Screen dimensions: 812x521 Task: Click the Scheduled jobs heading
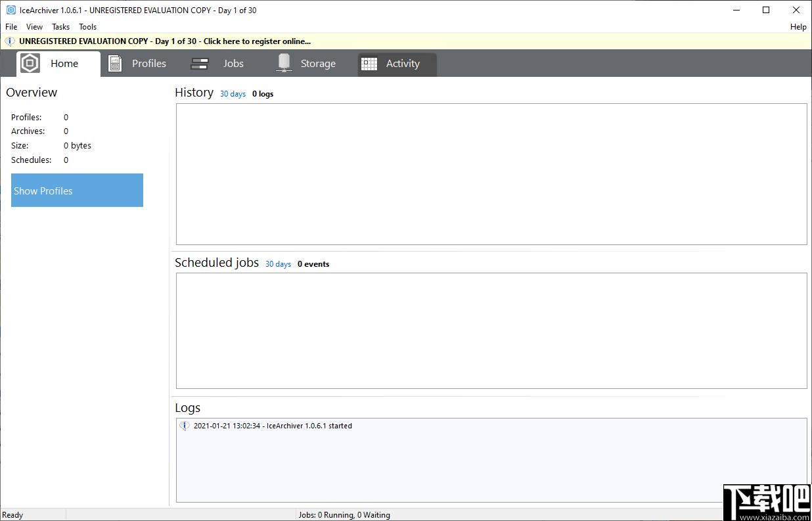pos(217,263)
